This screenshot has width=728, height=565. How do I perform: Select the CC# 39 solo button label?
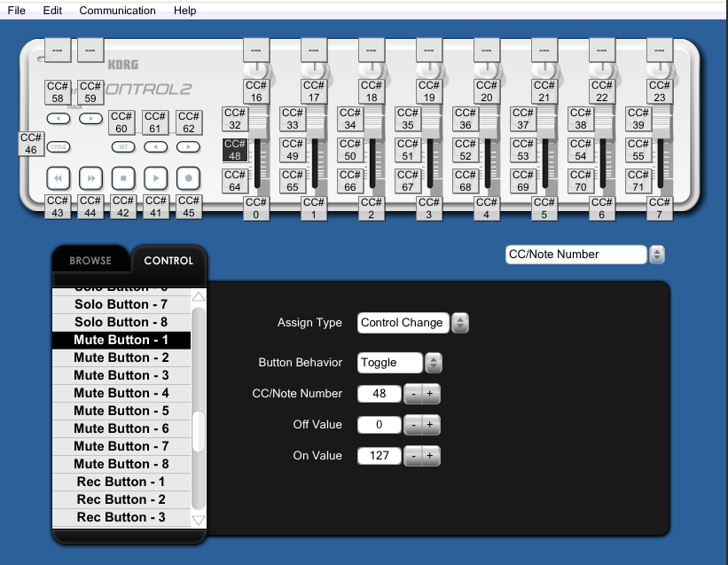[x=638, y=119]
